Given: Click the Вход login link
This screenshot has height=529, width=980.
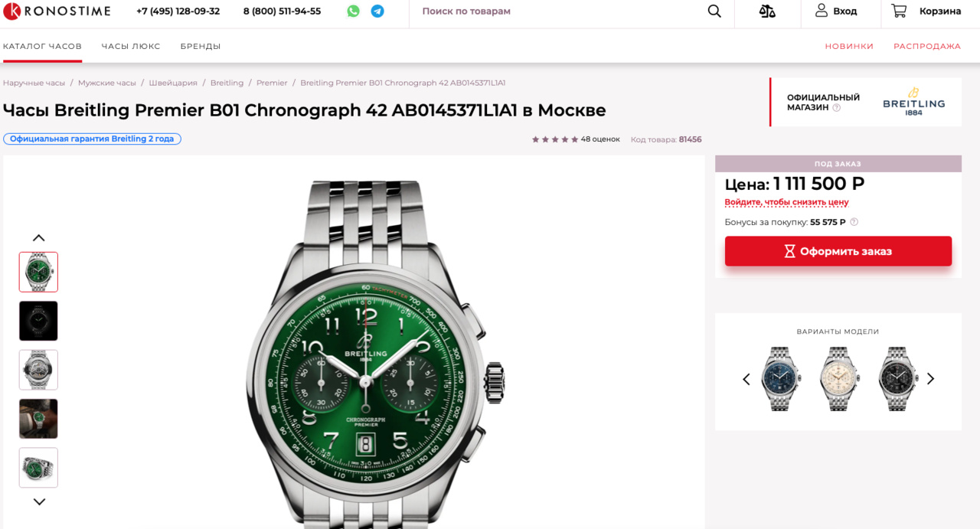Looking at the screenshot, I should [x=836, y=11].
